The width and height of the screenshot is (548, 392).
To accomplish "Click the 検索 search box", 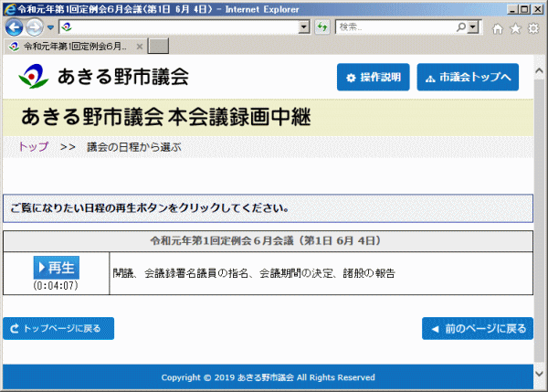I will point(395,26).
